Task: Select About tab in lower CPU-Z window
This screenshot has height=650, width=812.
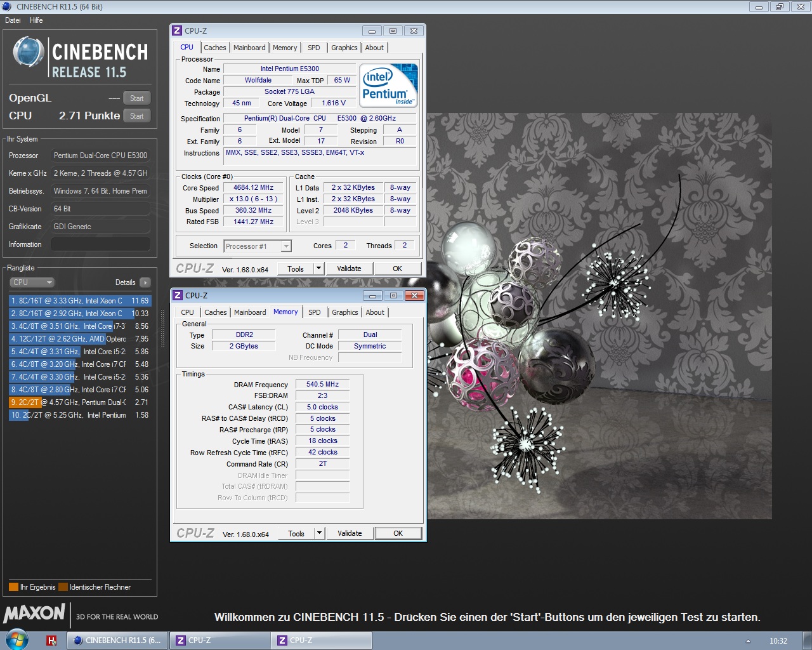Action: pos(375,312)
